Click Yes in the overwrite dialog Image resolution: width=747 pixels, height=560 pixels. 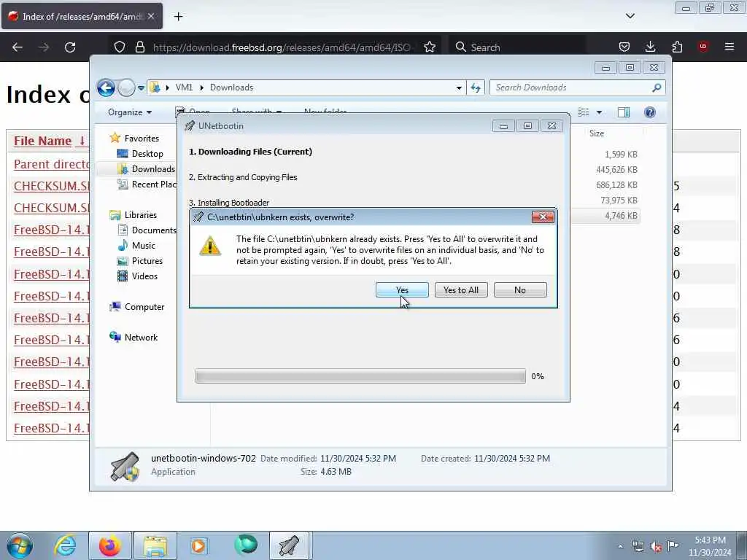402,290
